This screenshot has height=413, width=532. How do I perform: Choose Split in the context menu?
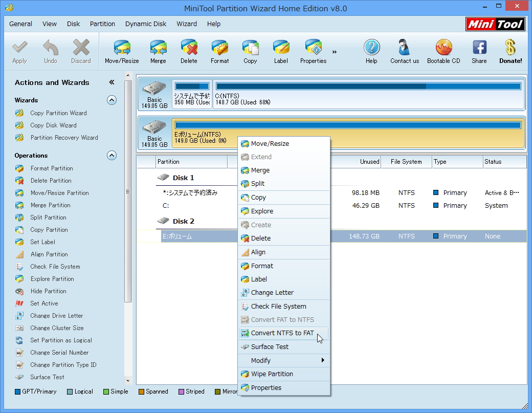[284, 184]
